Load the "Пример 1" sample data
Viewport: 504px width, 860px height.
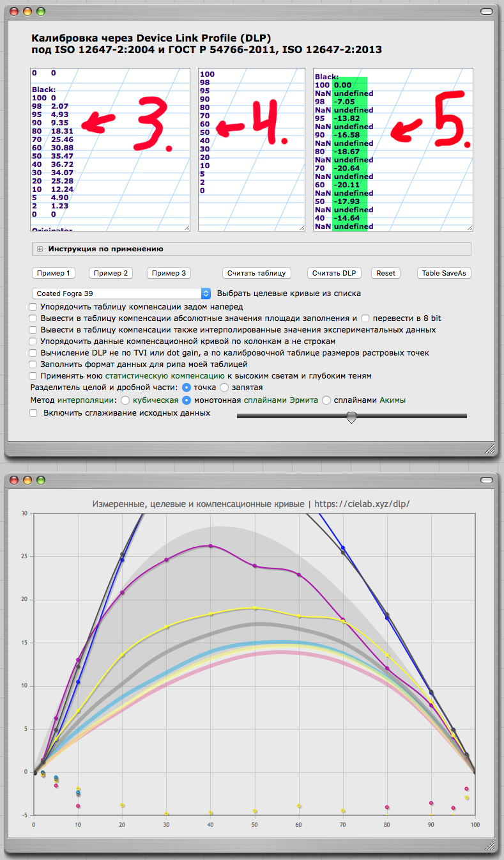54,273
